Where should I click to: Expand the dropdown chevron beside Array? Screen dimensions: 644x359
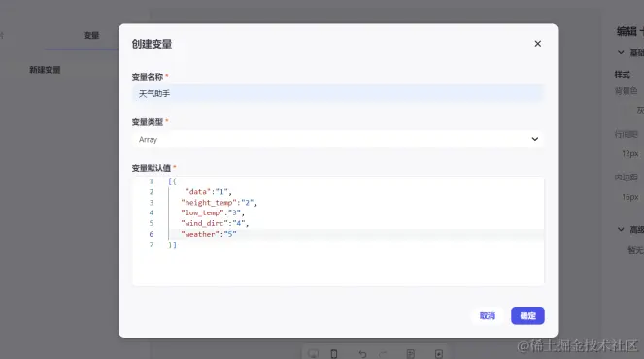click(535, 139)
